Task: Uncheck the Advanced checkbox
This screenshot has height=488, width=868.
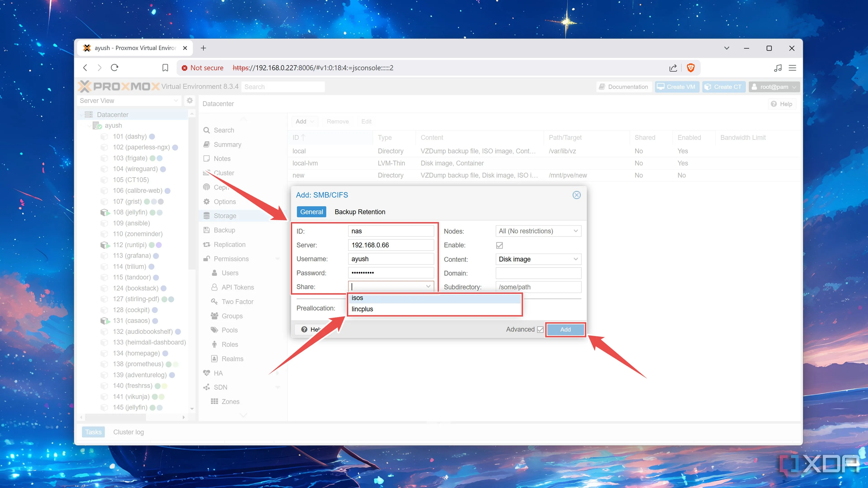Action: [x=540, y=329]
